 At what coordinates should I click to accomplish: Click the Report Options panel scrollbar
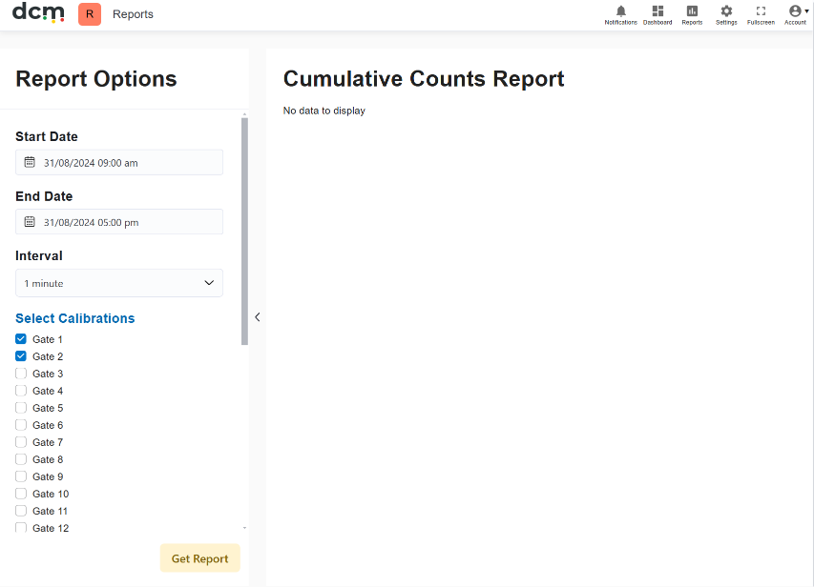tap(245, 231)
